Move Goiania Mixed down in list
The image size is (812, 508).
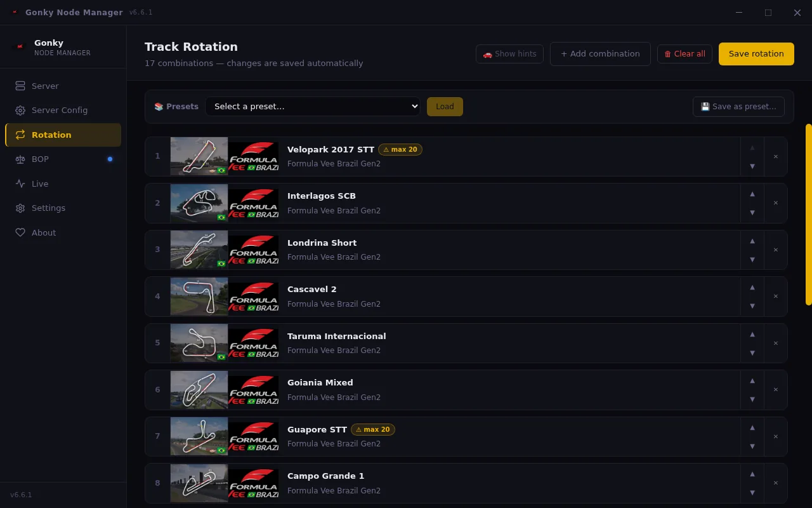pos(752,399)
